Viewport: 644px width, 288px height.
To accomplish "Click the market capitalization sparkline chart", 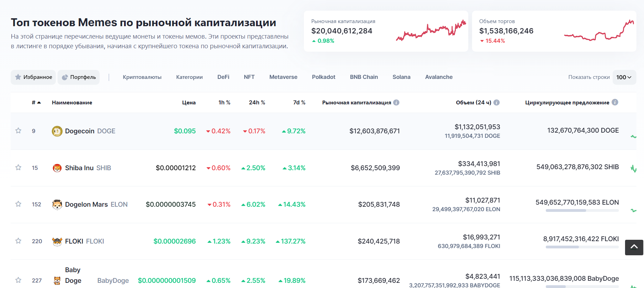I will (x=431, y=31).
